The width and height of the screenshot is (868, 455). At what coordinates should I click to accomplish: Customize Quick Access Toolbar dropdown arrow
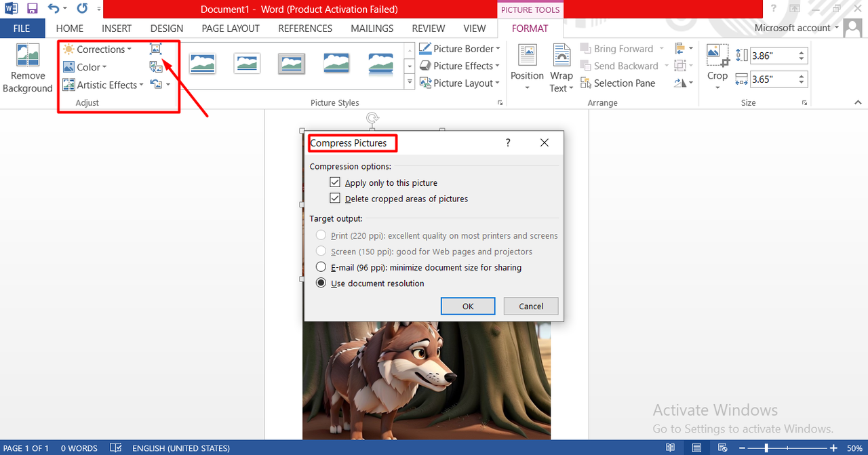(x=99, y=9)
